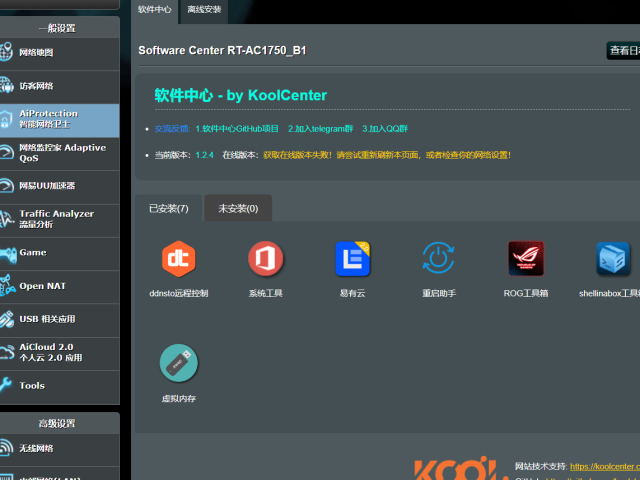
Task: Open the Open NAT sidebar entry
Action: pos(60,286)
